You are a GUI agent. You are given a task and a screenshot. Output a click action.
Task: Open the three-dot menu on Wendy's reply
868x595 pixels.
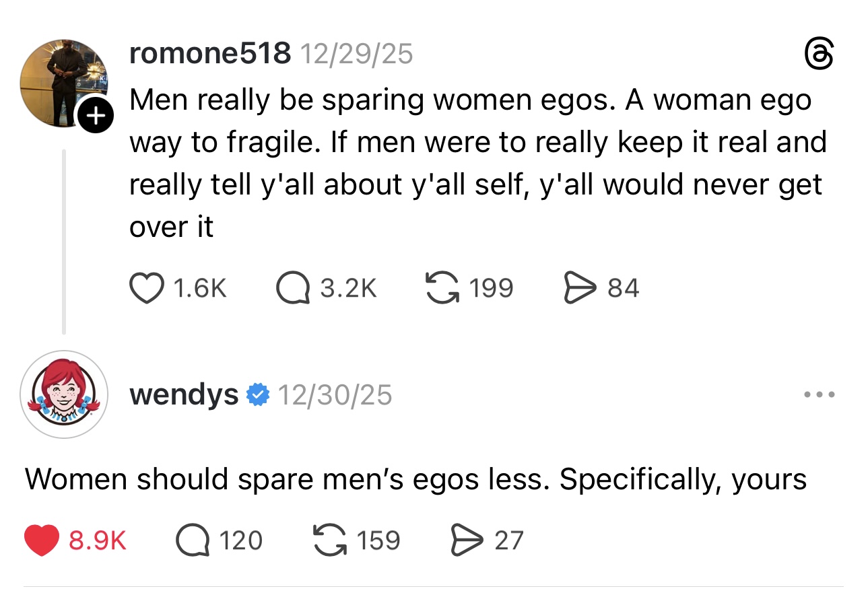click(821, 394)
